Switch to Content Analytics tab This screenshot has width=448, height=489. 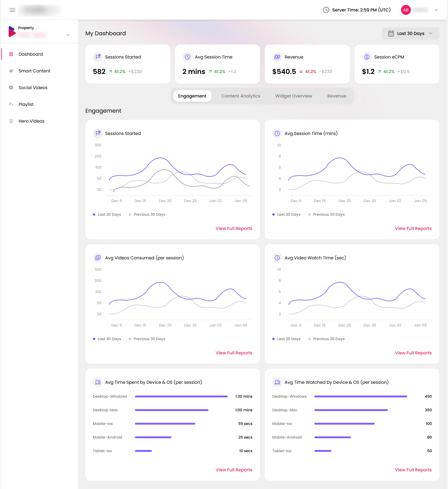tap(241, 96)
